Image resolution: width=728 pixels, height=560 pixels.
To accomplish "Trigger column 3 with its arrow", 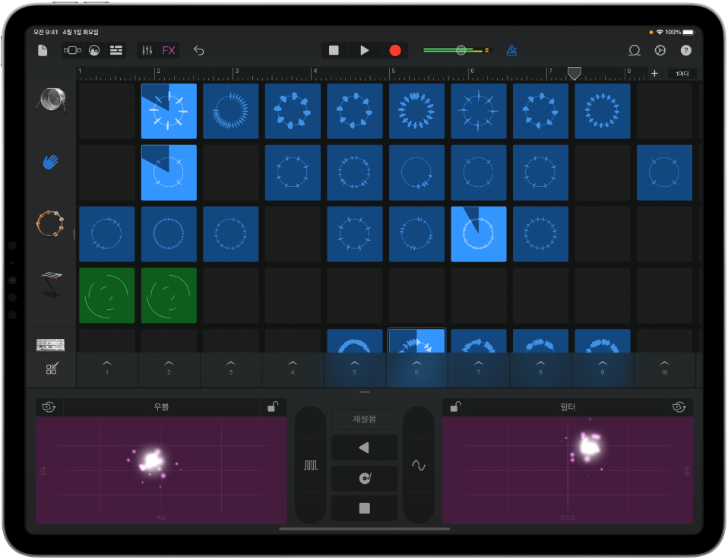I will pyautogui.click(x=231, y=368).
